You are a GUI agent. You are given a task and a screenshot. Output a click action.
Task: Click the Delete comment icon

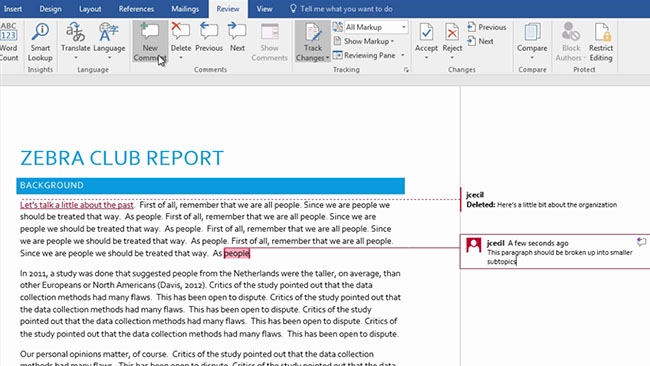click(181, 32)
